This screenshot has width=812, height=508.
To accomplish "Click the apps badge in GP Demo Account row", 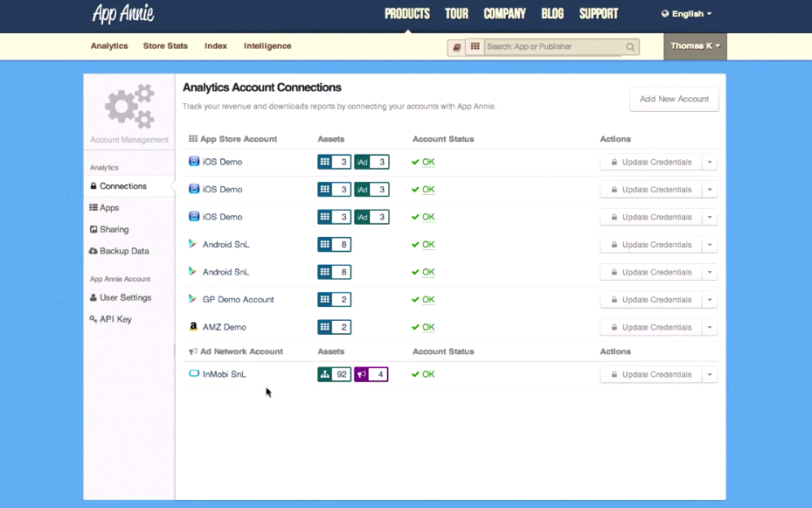I will pos(334,299).
